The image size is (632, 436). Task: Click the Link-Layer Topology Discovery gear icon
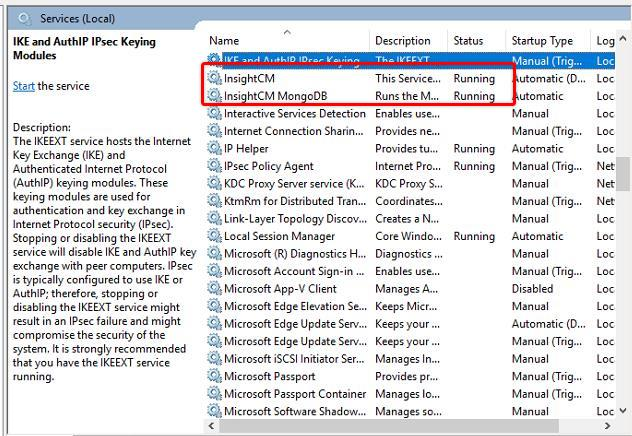click(214, 219)
